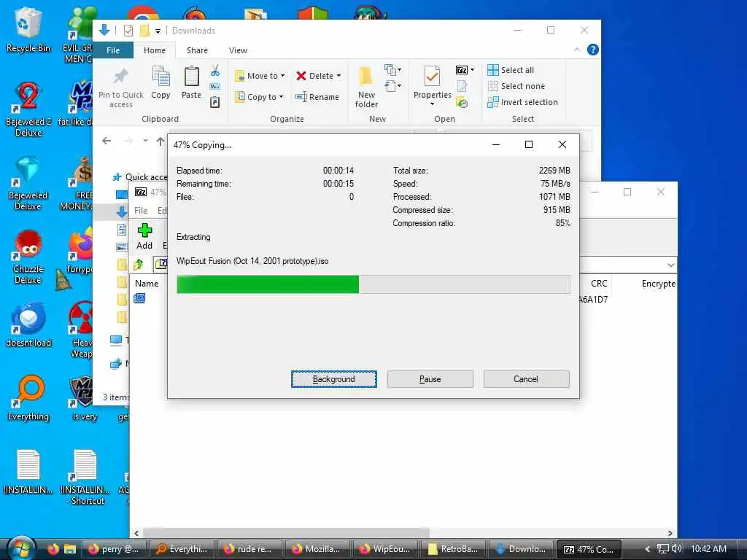Open the 7-Zip address bar dropdown
Viewport: 747px width, 560px height.
click(671, 265)
